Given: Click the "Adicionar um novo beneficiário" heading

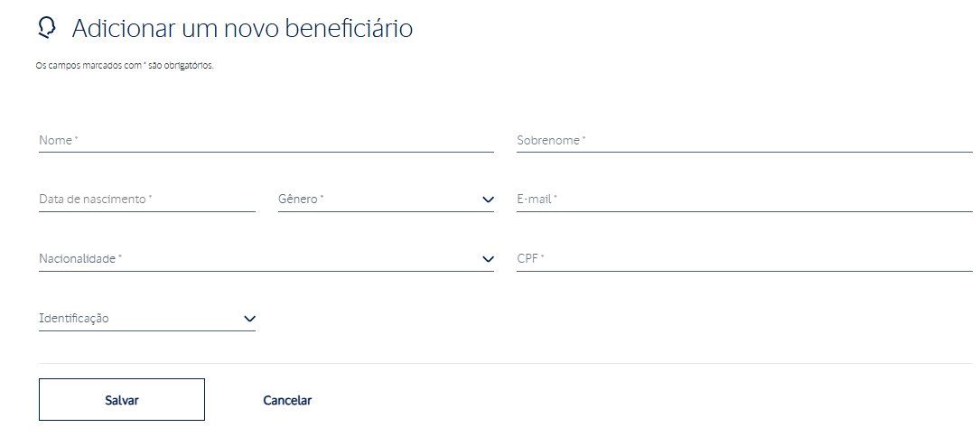Looking at the screenshot, I should [242, 29].
